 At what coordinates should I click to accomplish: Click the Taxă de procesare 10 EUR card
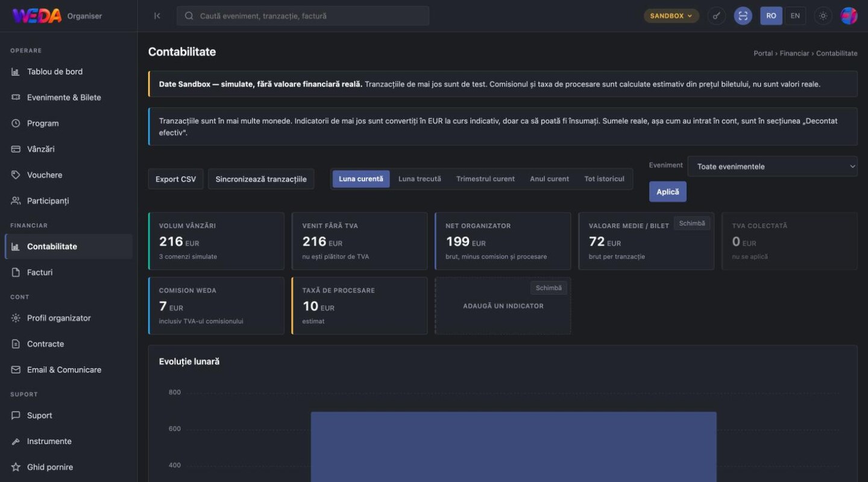(359, 306)
